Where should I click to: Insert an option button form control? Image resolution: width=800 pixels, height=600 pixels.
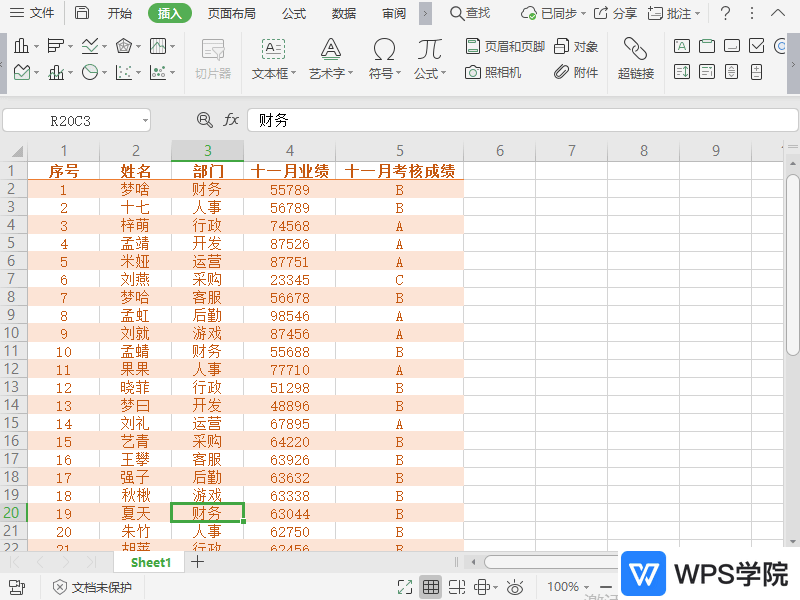click(x=780, y=45)
